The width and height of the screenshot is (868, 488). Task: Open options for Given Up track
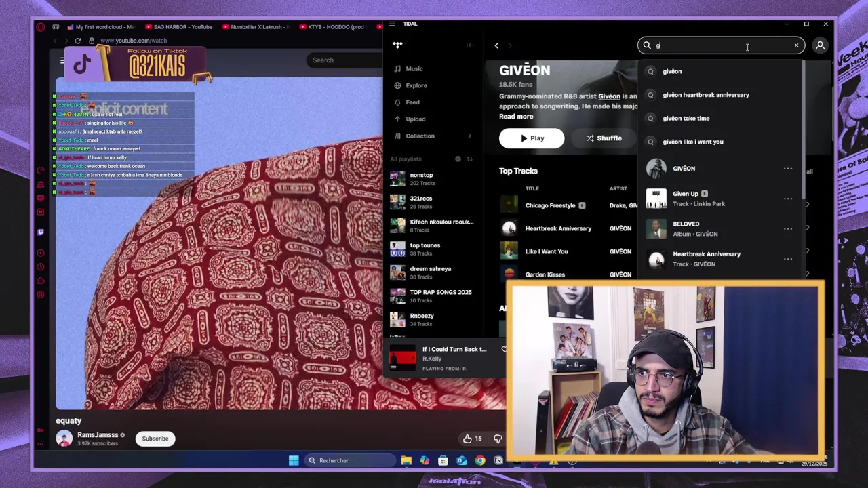[788, 199]
